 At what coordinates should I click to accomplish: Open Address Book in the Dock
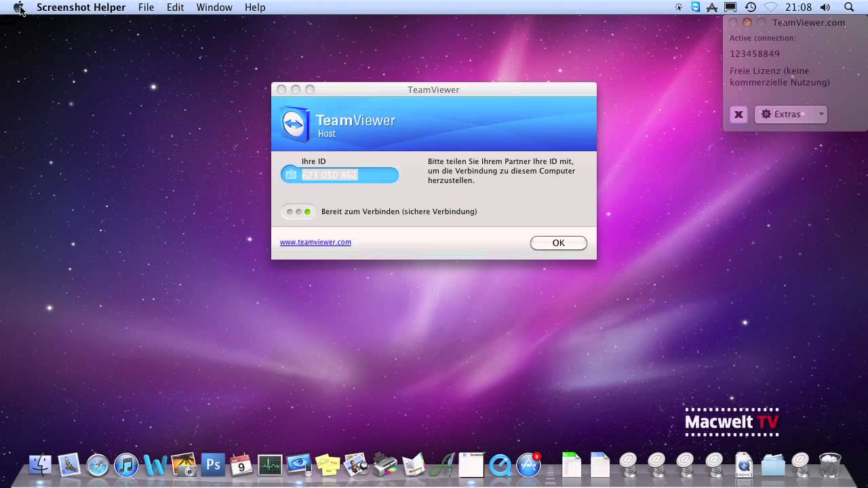point(414,465)
